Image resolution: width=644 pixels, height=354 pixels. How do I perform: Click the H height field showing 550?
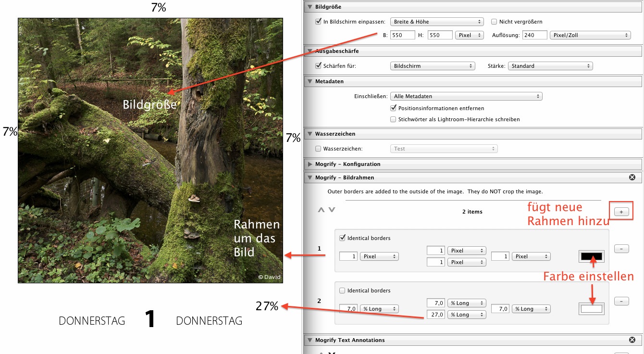click(x=440, y=35)
